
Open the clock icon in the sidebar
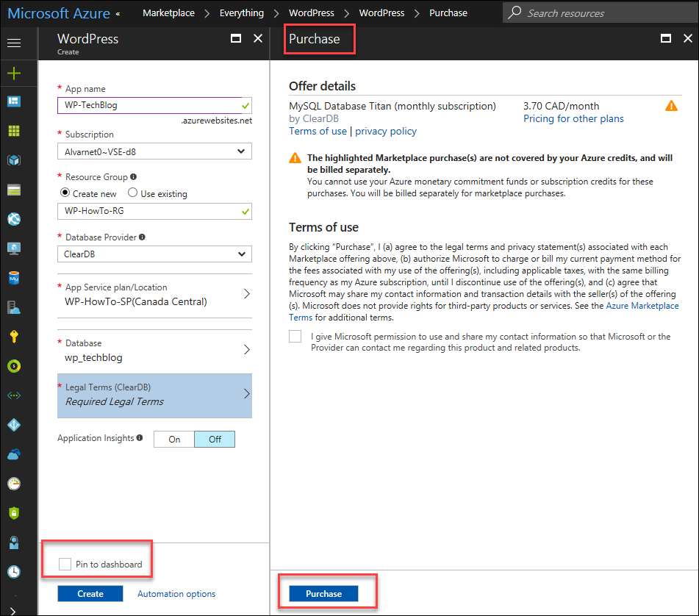pos(14,572)
